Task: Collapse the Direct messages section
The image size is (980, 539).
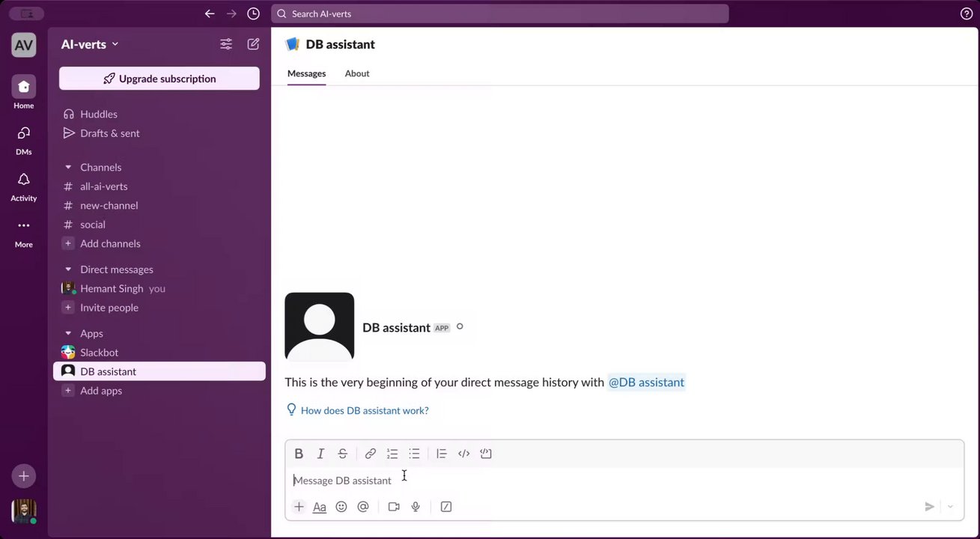Action: click(68, 269)
